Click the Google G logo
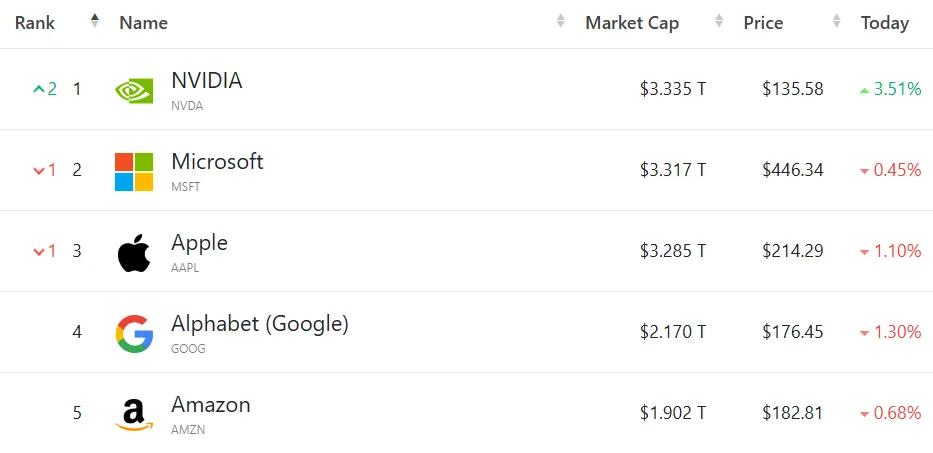Screen dimensions: 933x453 pos(134,333)
